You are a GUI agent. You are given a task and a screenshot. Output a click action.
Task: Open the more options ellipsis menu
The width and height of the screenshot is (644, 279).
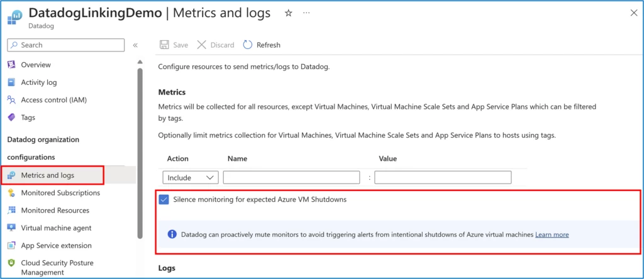(x=306, y=13)
